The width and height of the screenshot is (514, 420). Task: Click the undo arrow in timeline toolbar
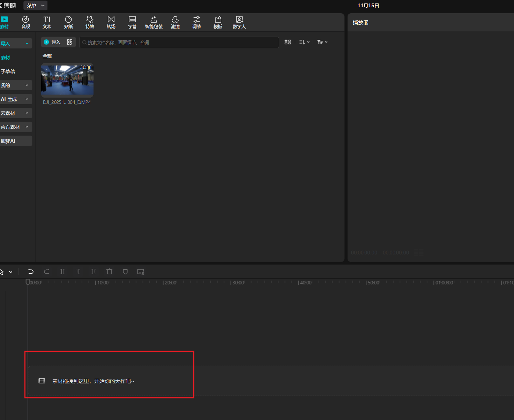(31, 272)
